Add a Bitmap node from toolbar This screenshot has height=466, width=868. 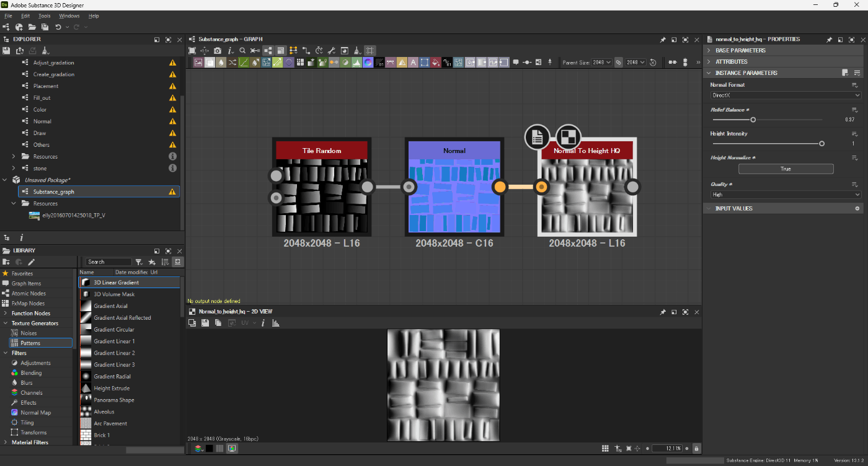[x=198, y=62]
